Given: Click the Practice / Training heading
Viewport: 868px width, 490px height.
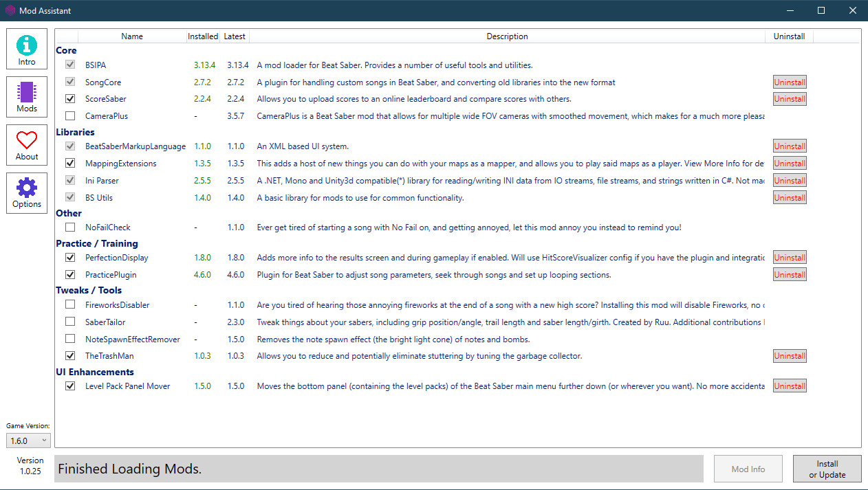Looking at the screenshot, I should [x=97, y=243].
